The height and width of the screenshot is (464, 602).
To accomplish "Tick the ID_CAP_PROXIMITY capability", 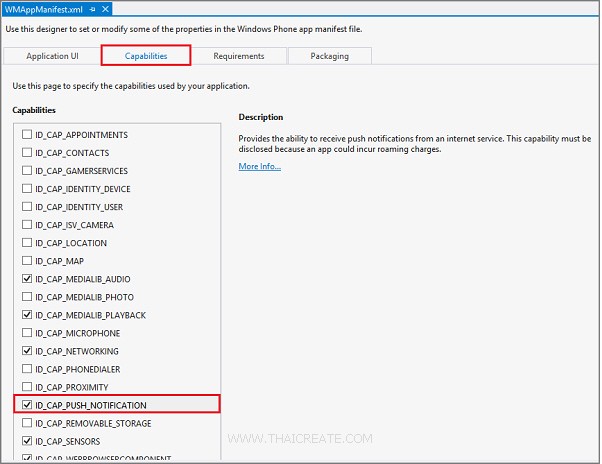I will (x=27, y=387).
